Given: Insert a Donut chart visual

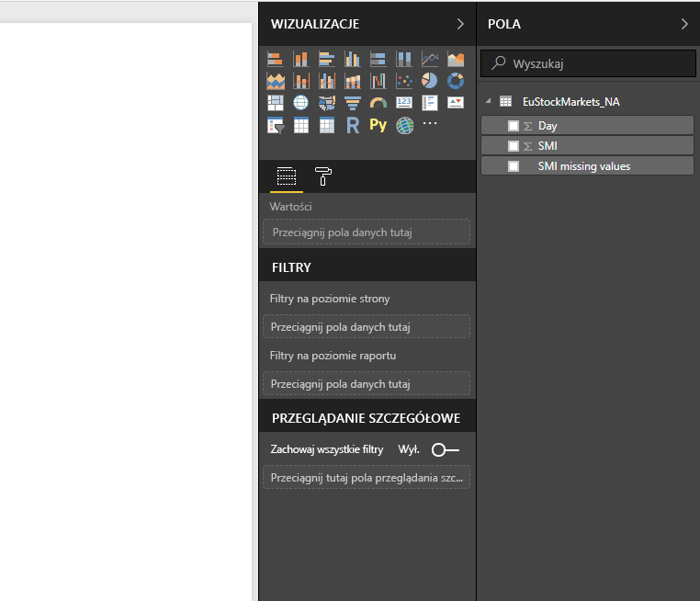Looking at the screenshot, I should point(456,81).
